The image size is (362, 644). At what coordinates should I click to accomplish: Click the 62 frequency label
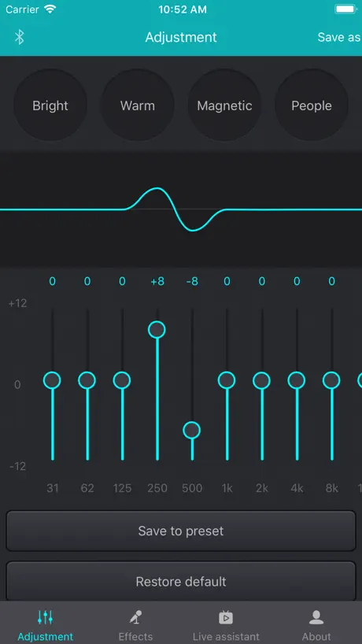87,488
